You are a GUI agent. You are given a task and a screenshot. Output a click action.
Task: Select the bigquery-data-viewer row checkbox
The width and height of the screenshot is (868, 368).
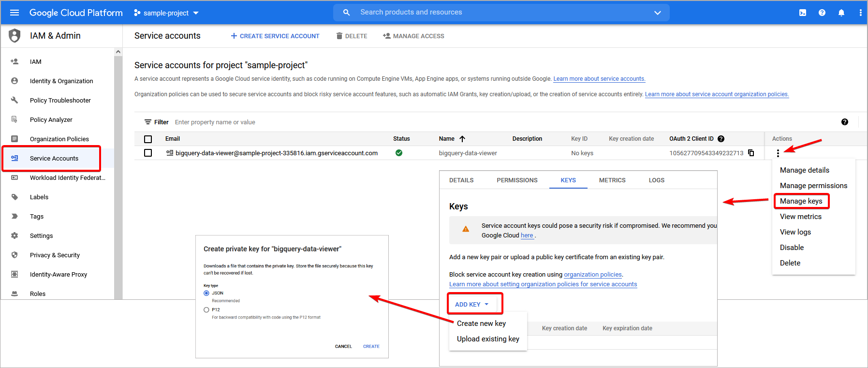pos(148,153)
